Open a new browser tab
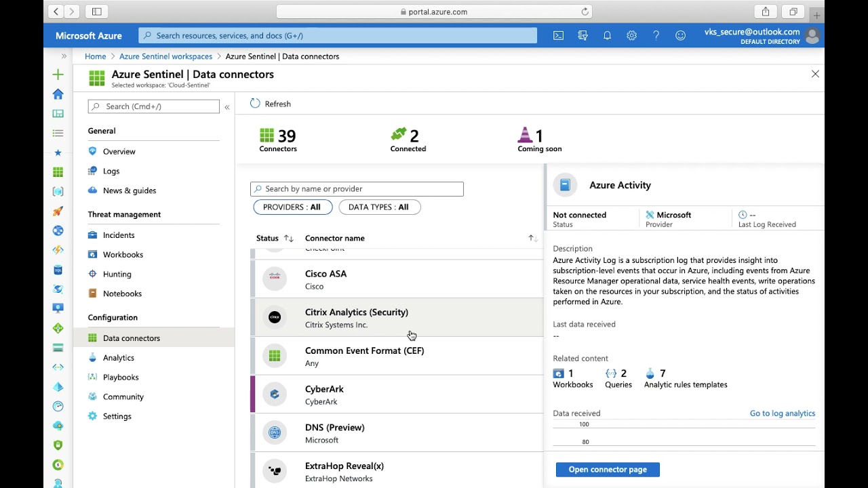The height and width of the screenshot is (488, 868). (817, 16)
